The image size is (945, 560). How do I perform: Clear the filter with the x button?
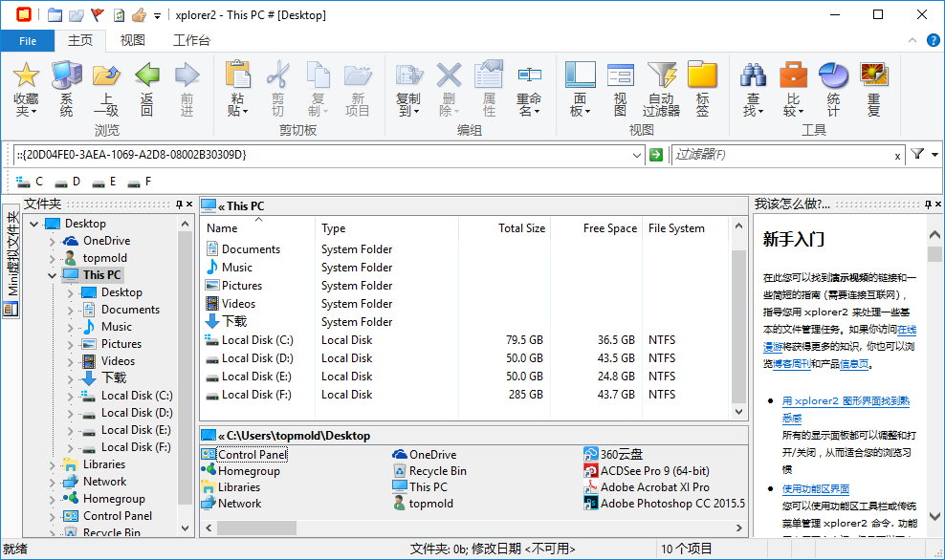pyautogui.click(x=897, y=156)
